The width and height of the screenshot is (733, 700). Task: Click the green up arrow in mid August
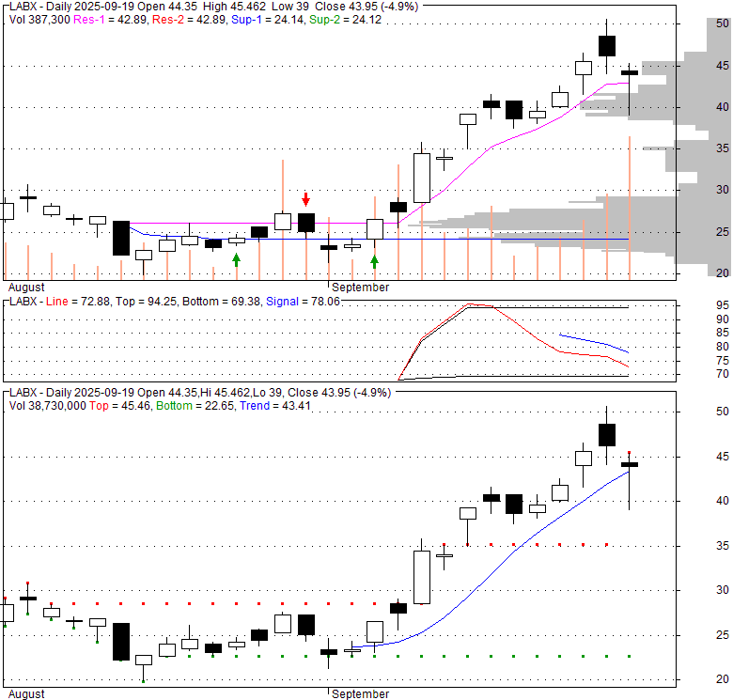point(237,260)
